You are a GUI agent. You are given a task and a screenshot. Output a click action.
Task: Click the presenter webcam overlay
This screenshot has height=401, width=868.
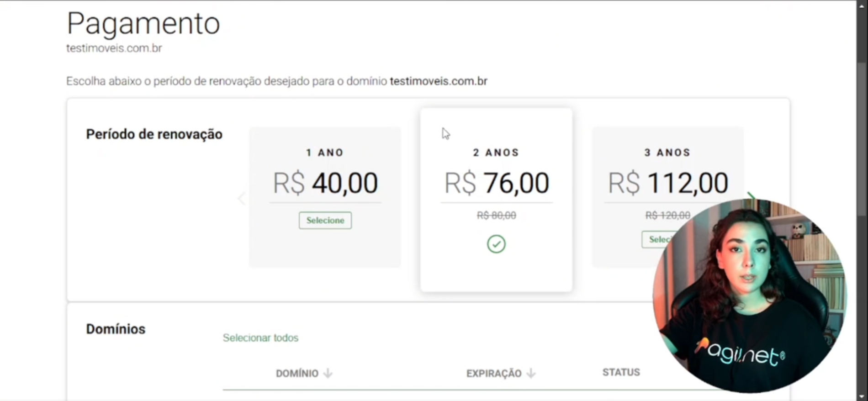tap(750, 295)
